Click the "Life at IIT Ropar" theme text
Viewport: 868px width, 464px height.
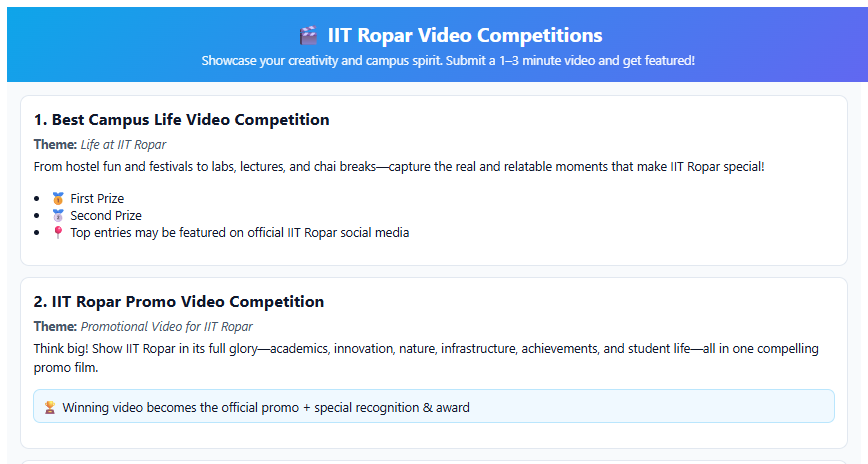[x=123, y=145]
